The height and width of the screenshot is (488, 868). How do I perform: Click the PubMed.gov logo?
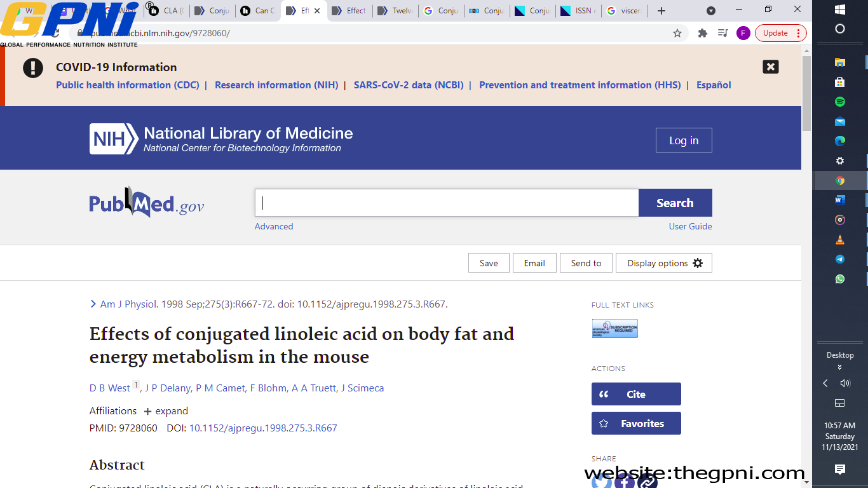[147, 203]
